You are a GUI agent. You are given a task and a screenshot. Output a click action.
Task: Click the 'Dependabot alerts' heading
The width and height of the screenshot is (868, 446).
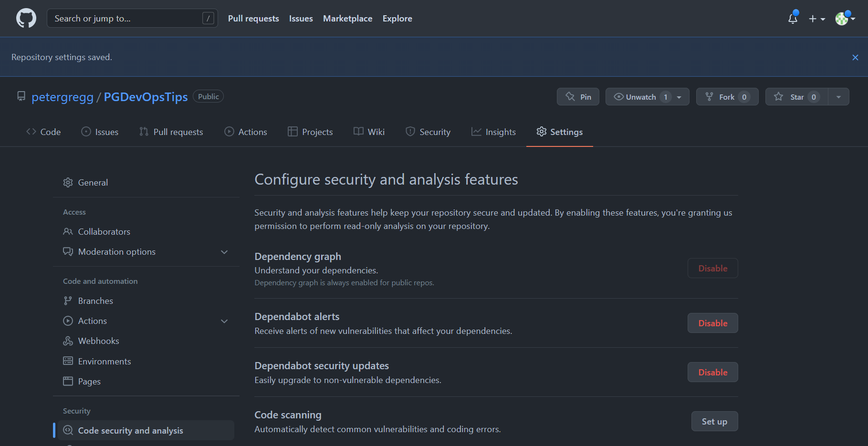(297, 317)
